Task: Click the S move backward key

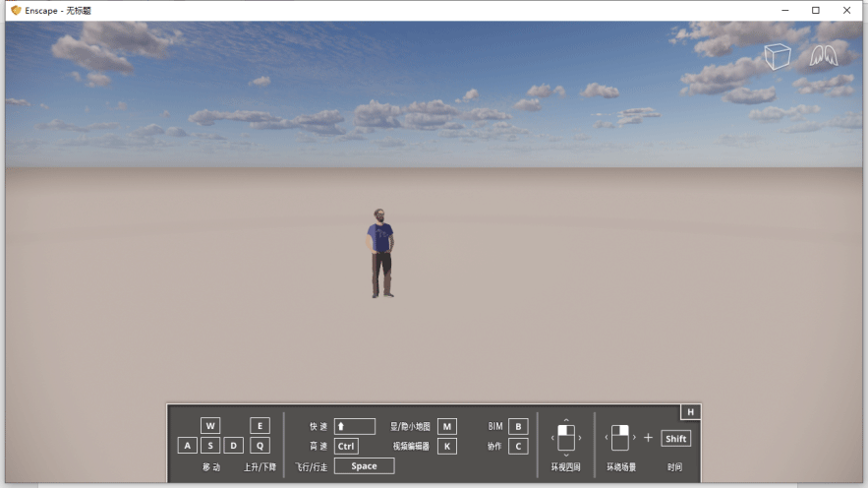Action: [210, 446]
